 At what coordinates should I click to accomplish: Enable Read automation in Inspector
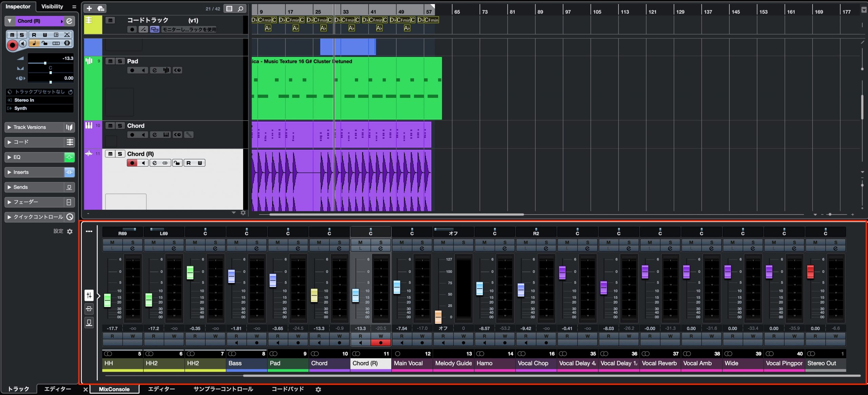[34, 35]
